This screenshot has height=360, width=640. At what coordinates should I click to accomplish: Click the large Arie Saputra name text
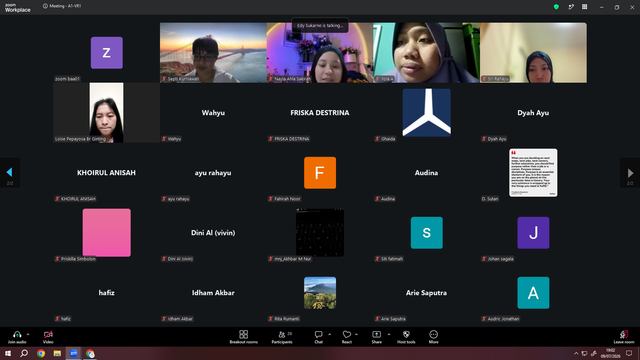(x=426, y=293)
